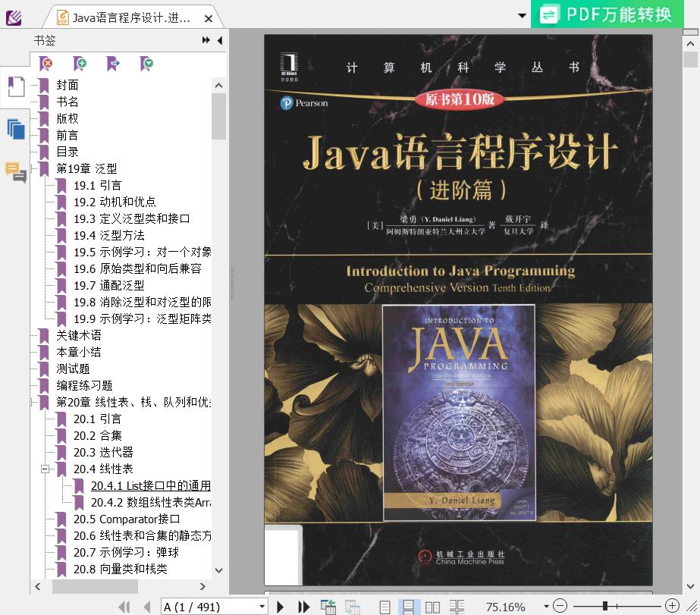
Task: Select the 19.4 泛型方法 bookmark
Action: [x=109, y=236]
